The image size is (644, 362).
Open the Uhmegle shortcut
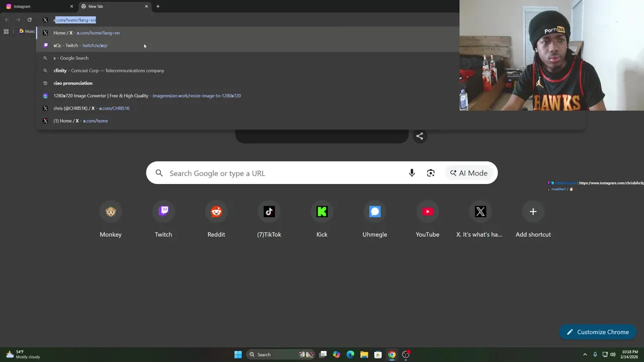click(x=375, y=220)
